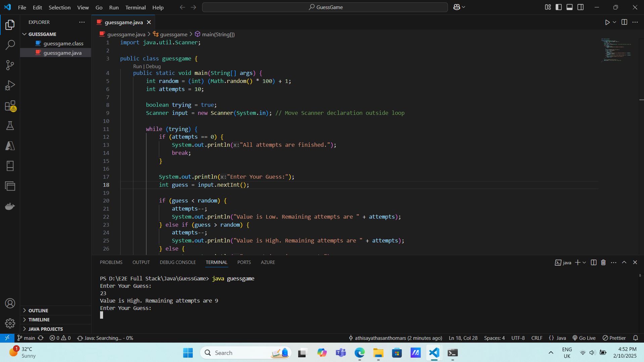Open the File menu
The width and height of the screenshot is (644, 362).
pyautogui.click(x=22, y=7)
